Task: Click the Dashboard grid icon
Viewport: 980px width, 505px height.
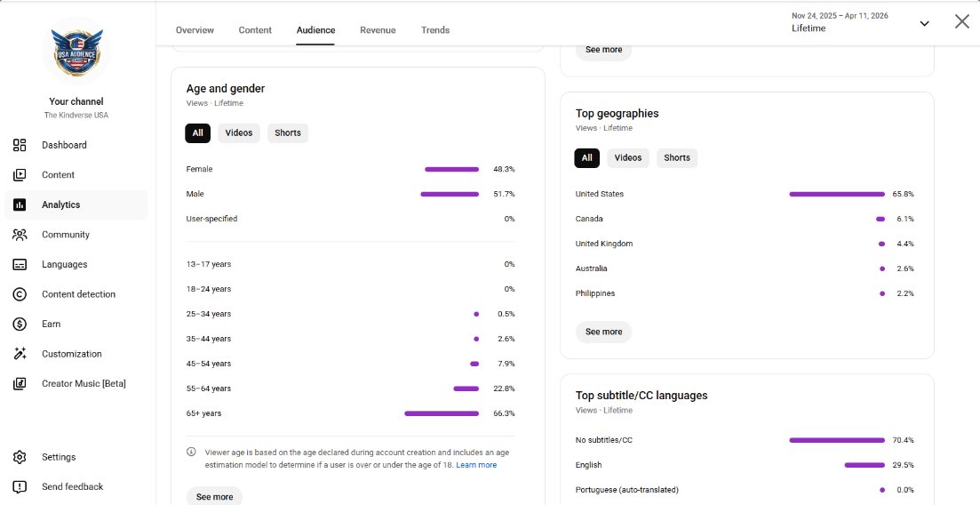Action: pos(20,145)
